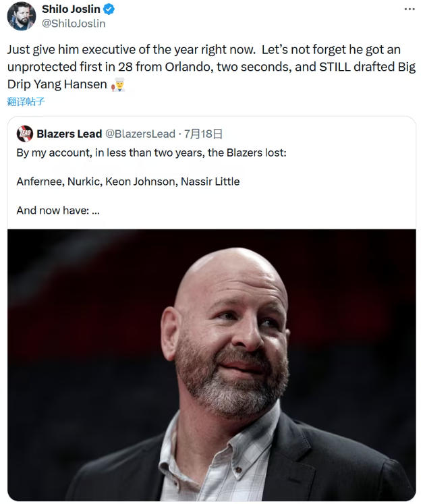The image size is (425, 504).
Task: Click the "Nassir Little" name in quote
Action: point(210,181)
